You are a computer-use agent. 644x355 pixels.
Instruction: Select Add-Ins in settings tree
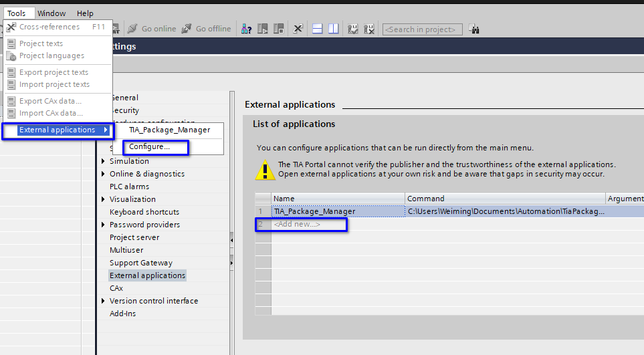[122, 314]
